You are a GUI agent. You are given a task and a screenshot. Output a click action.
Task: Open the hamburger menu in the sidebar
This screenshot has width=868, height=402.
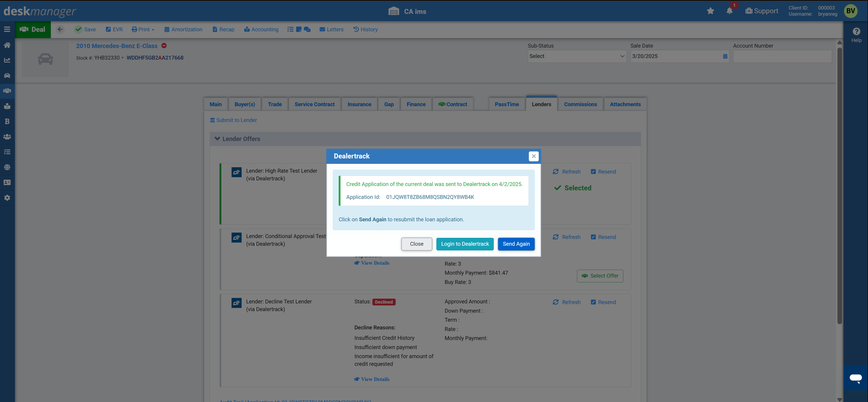7,29
